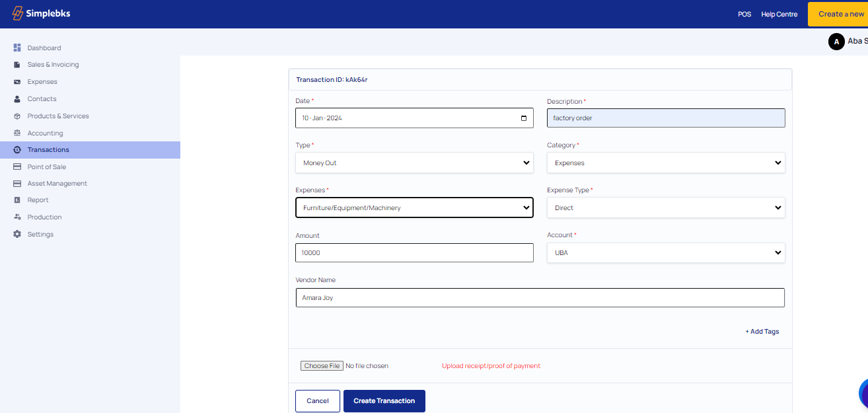Click the Simplebks logo

(x=41, y=14)
